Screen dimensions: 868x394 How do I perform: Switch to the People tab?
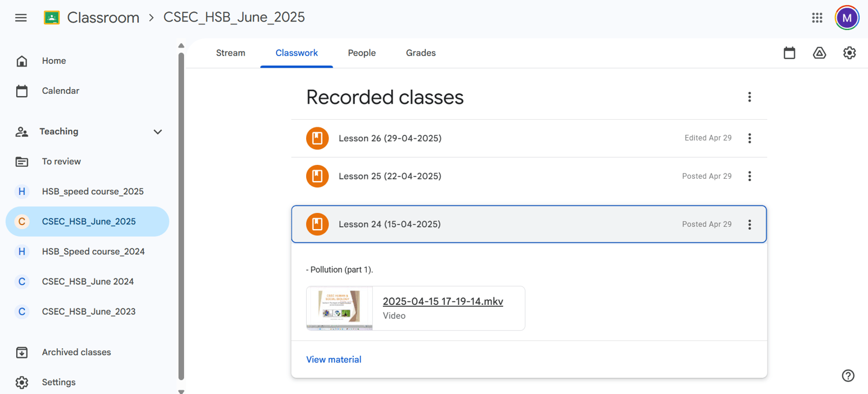(x=362, y=53)
